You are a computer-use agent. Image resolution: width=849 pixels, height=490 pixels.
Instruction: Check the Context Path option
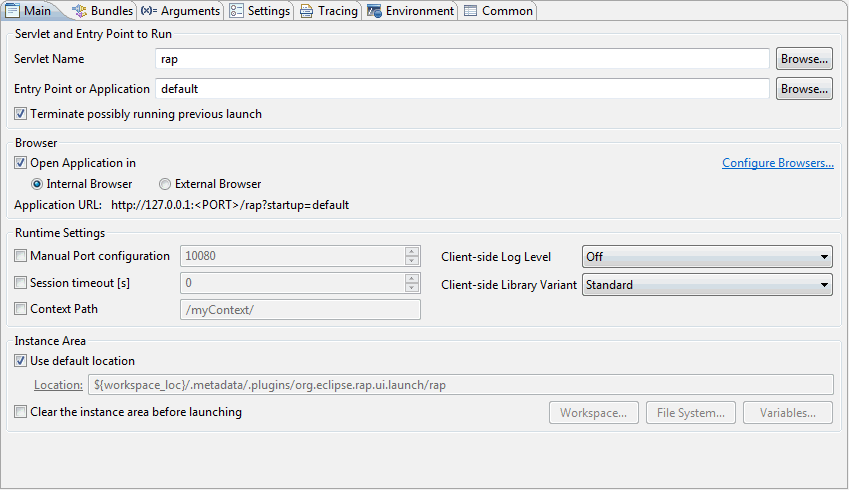coord(21,309)
